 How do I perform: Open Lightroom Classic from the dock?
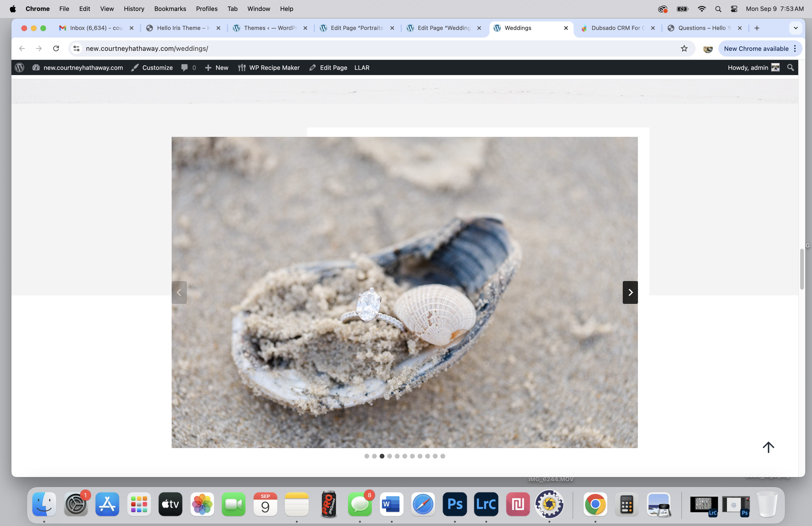point(486,504)
